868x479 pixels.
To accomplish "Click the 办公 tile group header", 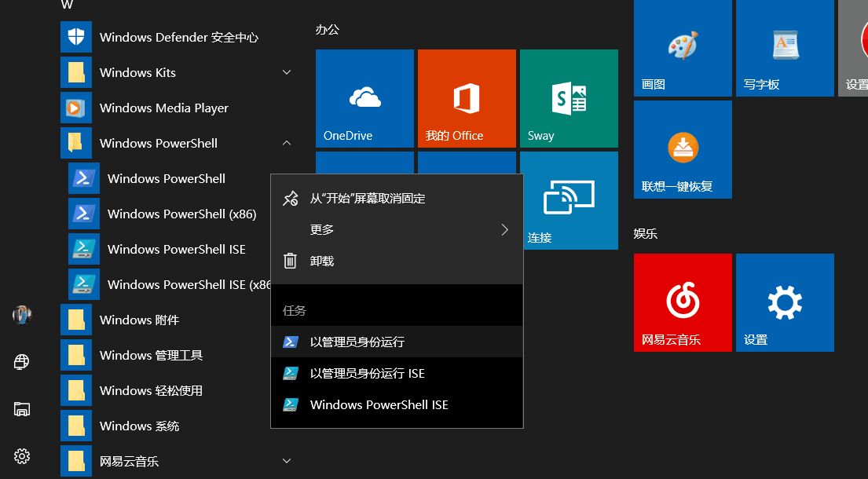I will (x=327, y=29).
